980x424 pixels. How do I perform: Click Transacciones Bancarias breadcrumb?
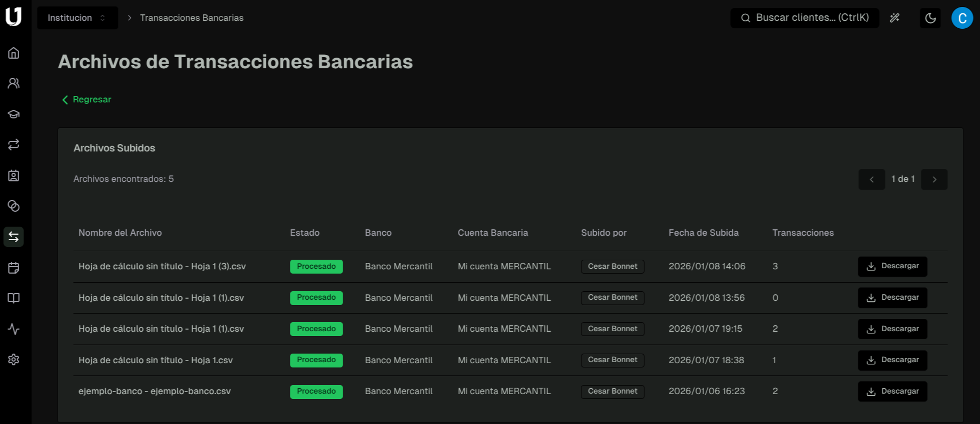coord(192,18)
